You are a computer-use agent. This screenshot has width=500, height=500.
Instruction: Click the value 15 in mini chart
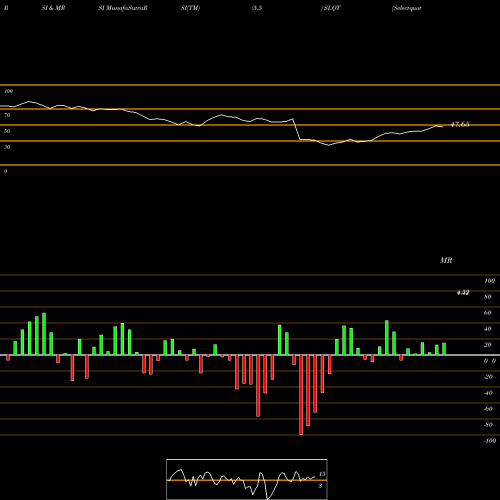(x=322, y=474)
